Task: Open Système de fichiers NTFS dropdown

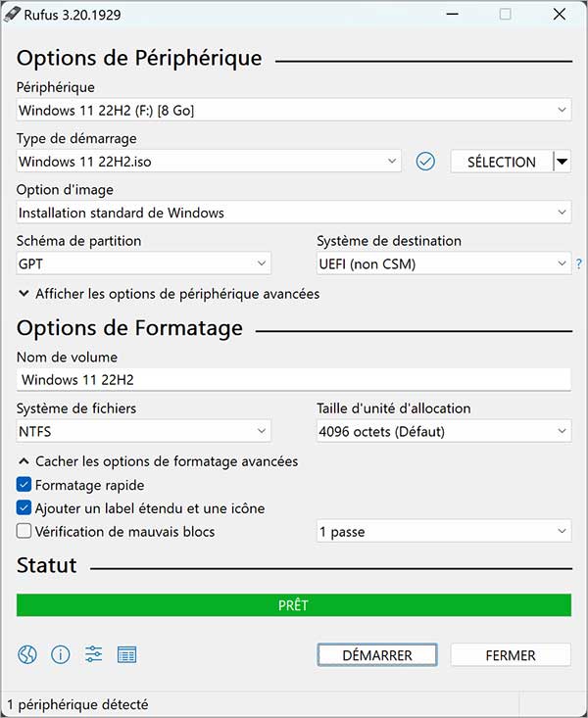Action: [143, 431]
